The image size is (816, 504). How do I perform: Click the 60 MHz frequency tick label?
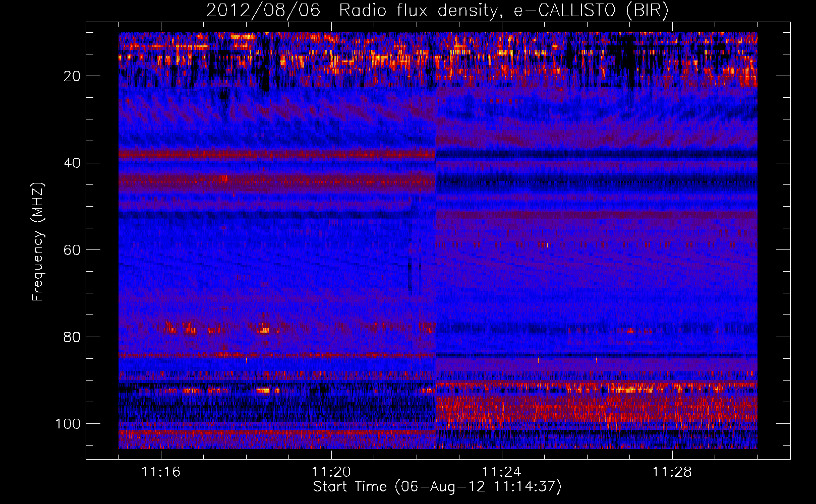click(72, 250)
